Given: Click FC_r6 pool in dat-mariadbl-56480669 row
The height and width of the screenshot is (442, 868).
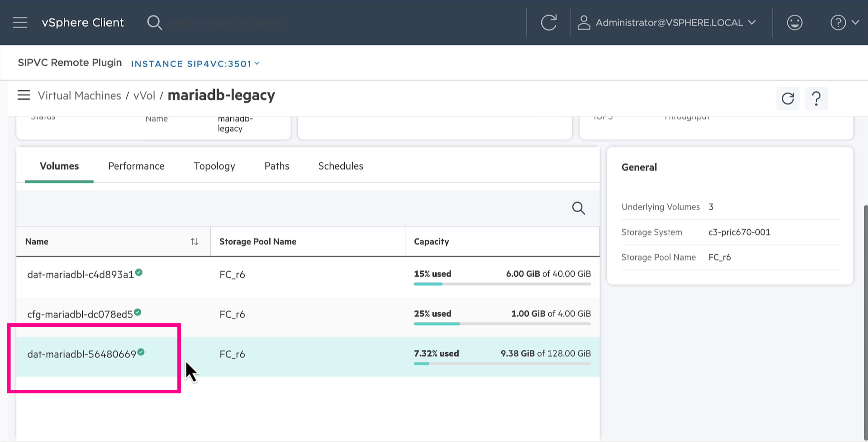Looking at the screenshot, I should point(232,355).
